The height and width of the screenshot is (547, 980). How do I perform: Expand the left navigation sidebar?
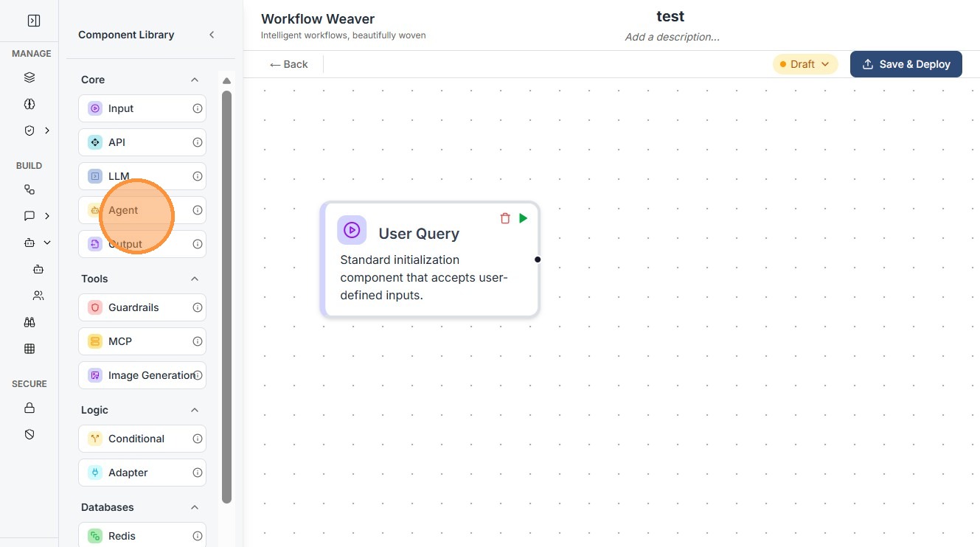(x=34, y=21)
